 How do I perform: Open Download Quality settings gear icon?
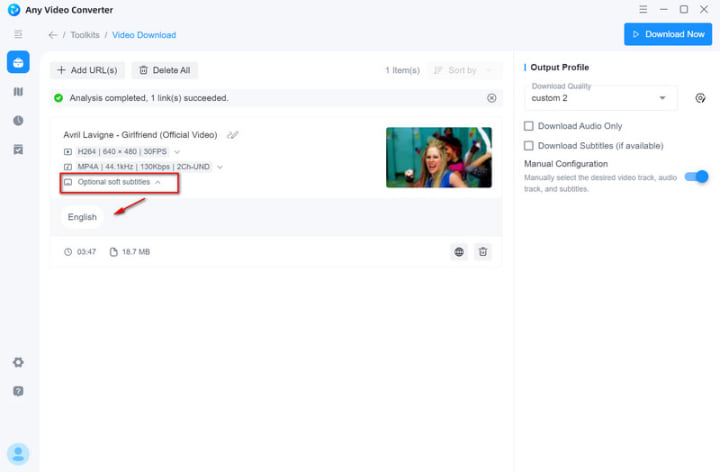tap(700, 98)
